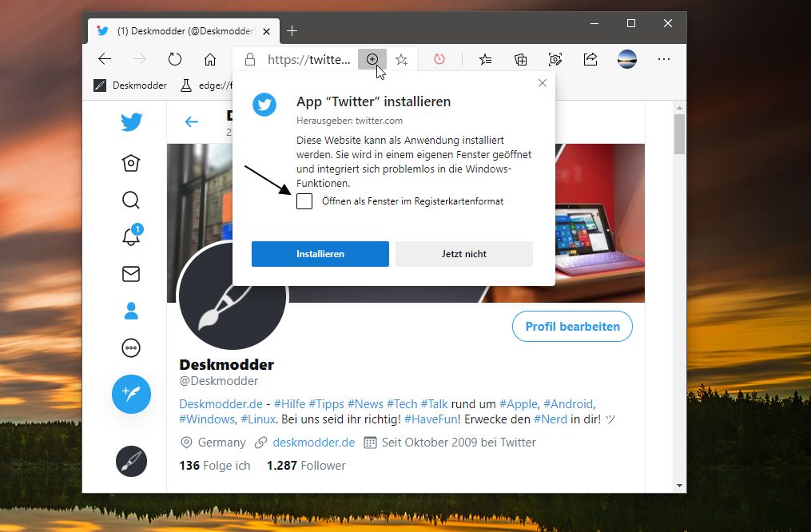Image resolution: width=811 pixels, height=532 pixels.
Task: Click the 'Profil bearbeiten' button
Action: coord(572,326)
